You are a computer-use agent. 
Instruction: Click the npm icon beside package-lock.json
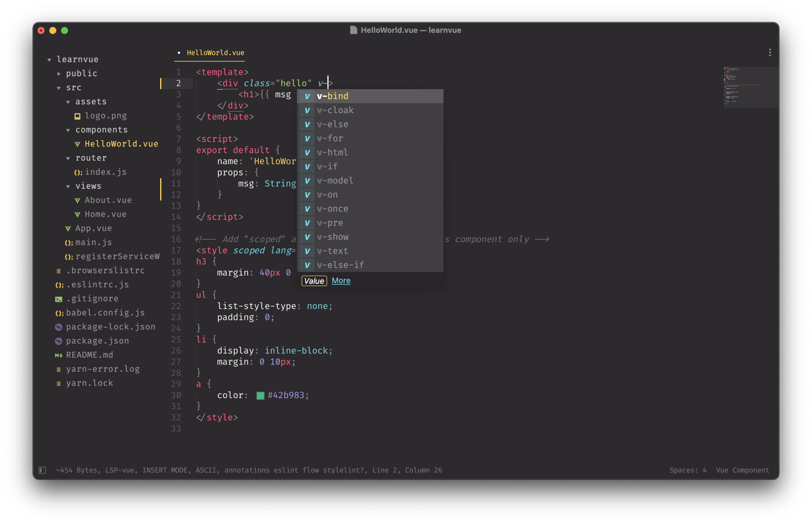(58, 327)
